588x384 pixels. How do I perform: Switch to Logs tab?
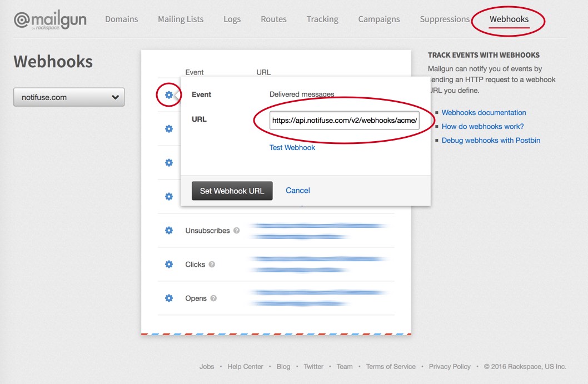point(232,19)
